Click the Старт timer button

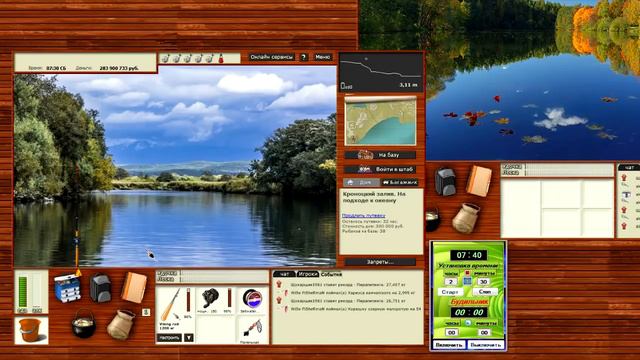[x=450, y=292]
